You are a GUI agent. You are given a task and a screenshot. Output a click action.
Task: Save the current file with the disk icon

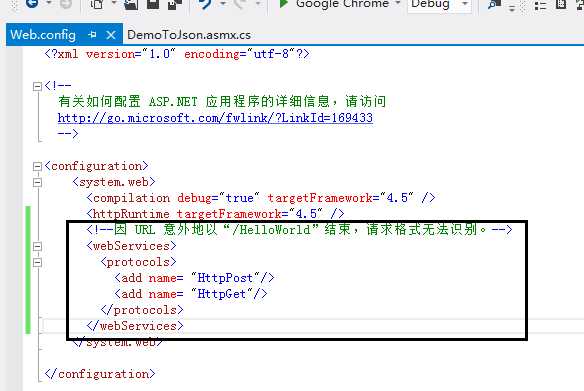[153, 4]
